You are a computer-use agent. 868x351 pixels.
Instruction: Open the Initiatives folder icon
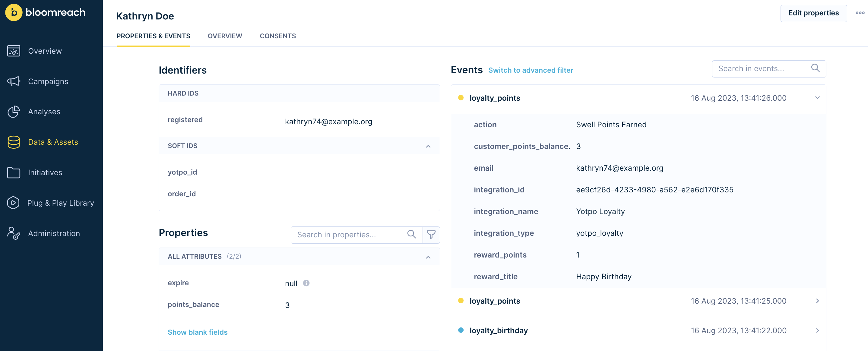(x=14, y=172)
